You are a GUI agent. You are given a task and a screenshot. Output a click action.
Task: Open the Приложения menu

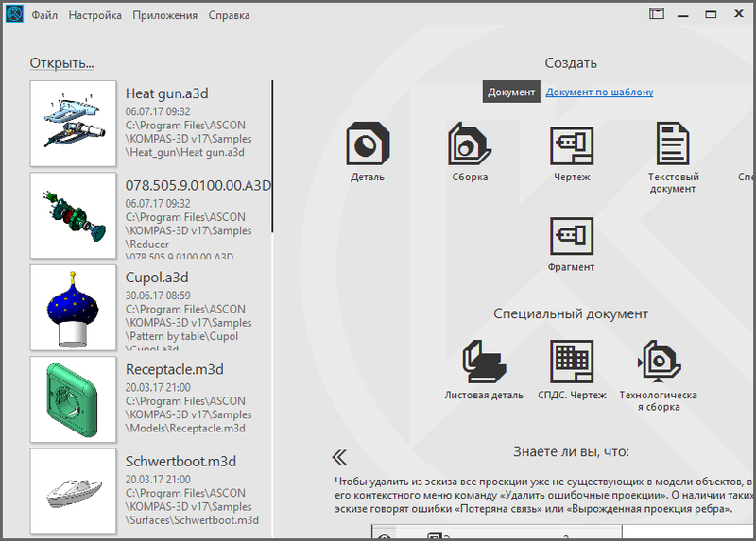tap(164, 15)
